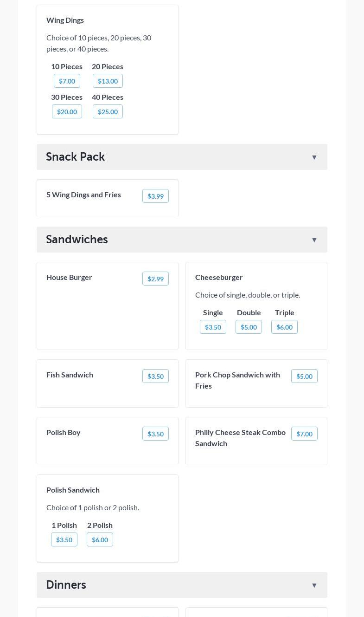The image size is (364, 617).
Task: Choose the 20 Pieces $13.00 option
Action: (108, 81)
